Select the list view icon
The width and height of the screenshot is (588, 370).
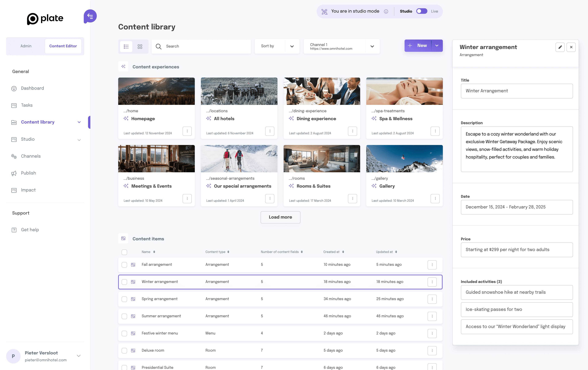126,46
